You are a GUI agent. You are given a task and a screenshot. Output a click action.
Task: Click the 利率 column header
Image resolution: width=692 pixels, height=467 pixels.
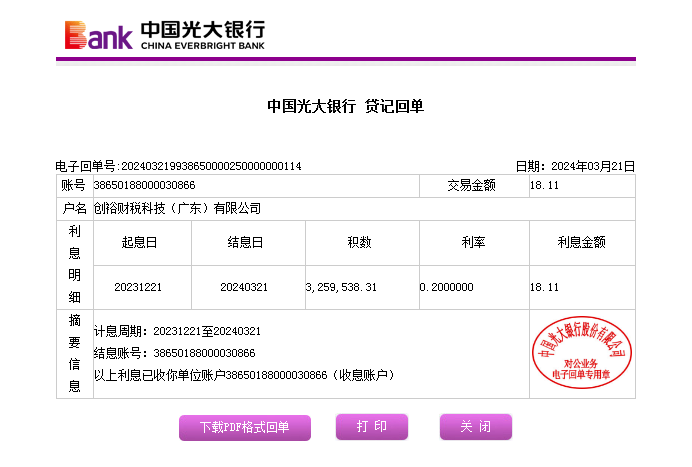tap(474, 242)
